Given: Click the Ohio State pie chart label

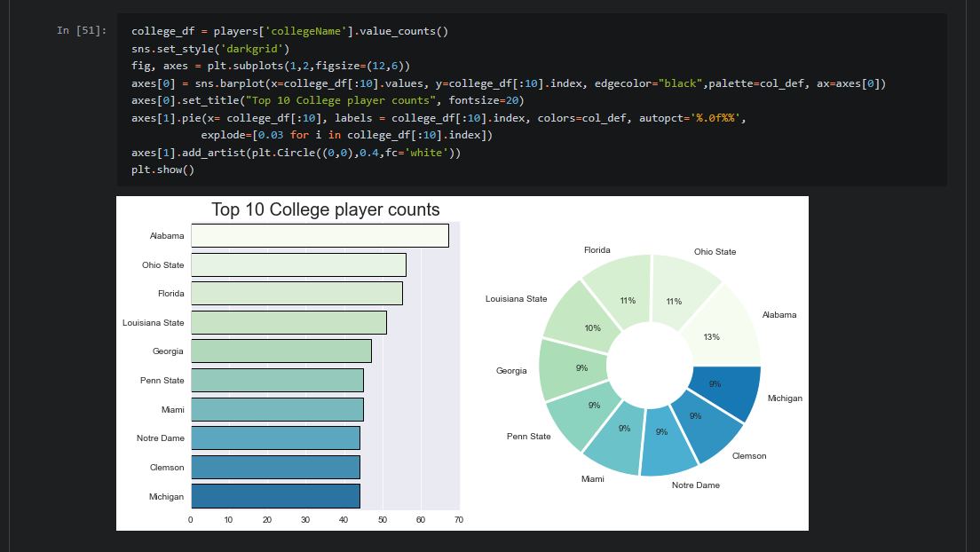Looking at the screenshot, I should tap(715, 252).
